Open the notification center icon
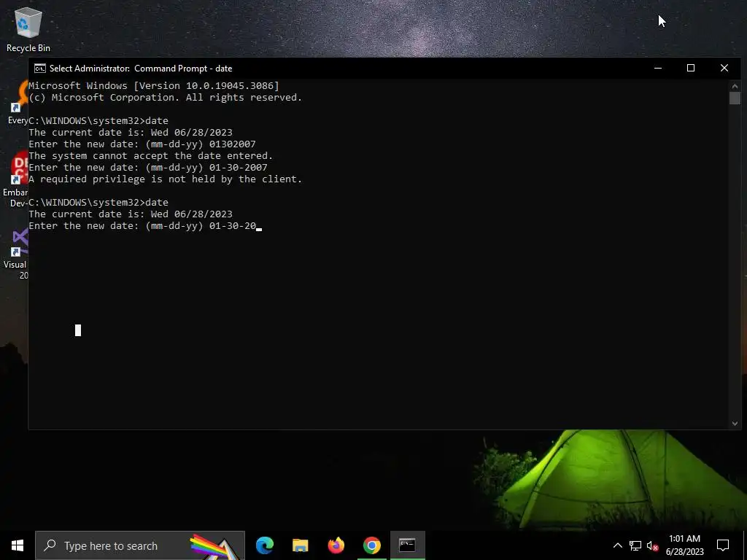This screenshot has width=747, height=560. tap(723, 545)
